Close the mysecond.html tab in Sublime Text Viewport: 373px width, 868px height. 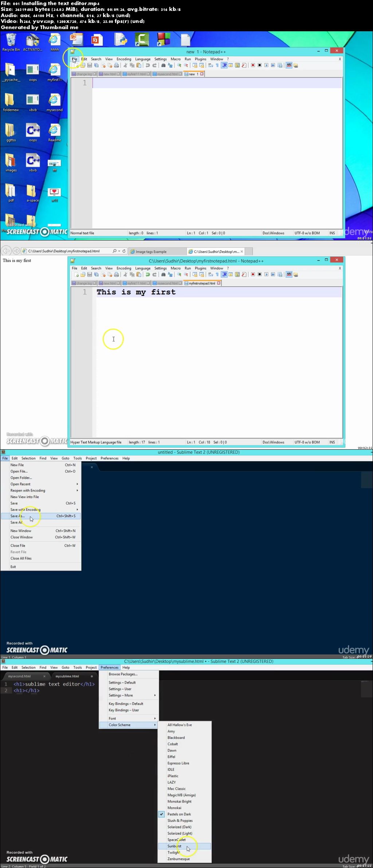click(x=44, y=676)
